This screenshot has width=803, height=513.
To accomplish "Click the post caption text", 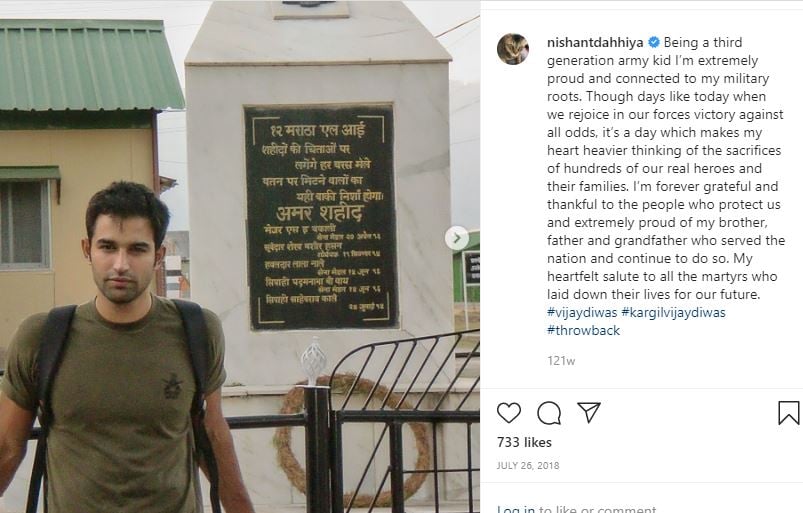I will pyautogui.click(x=666, y=186).
